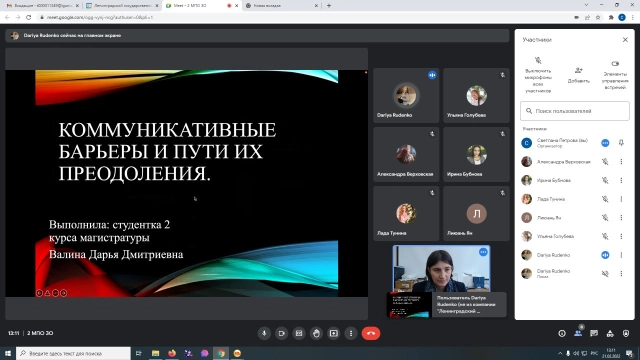Raise hand using the hand icon
This screenshot has width=640, height=360.
click(316, 333)
